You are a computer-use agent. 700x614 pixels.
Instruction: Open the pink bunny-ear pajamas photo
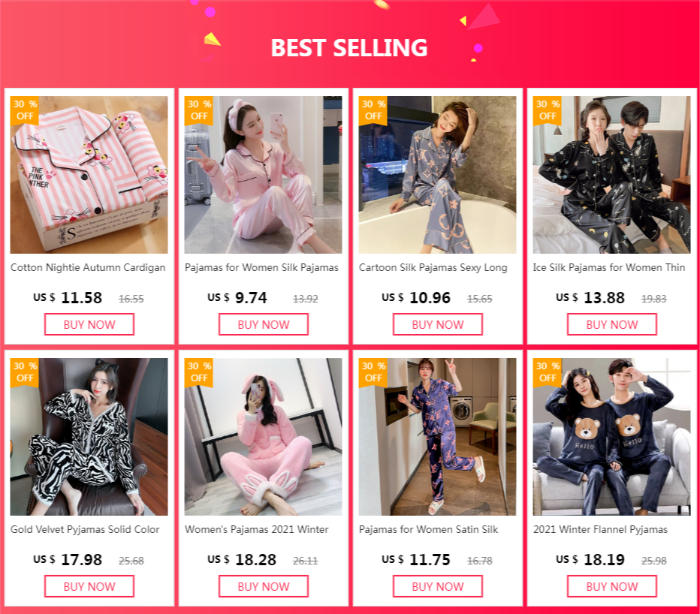(x=264, y=437)
